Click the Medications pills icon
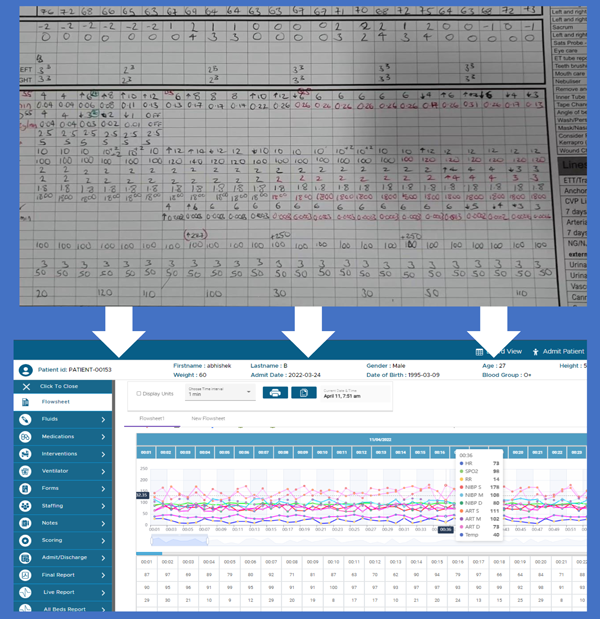Image resolution: width=600 pixels, height=619 pixels. coord(25,437)
